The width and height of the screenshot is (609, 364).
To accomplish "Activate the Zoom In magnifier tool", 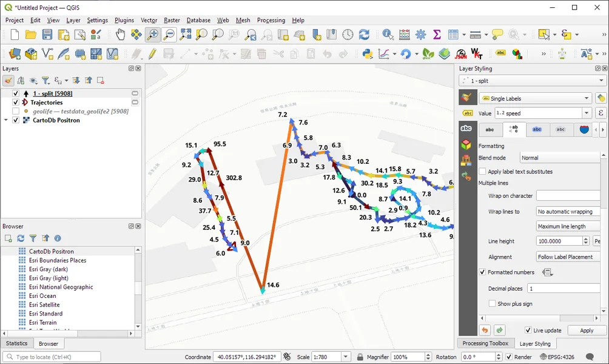I will pyautogui.click(x=153, y=35).
